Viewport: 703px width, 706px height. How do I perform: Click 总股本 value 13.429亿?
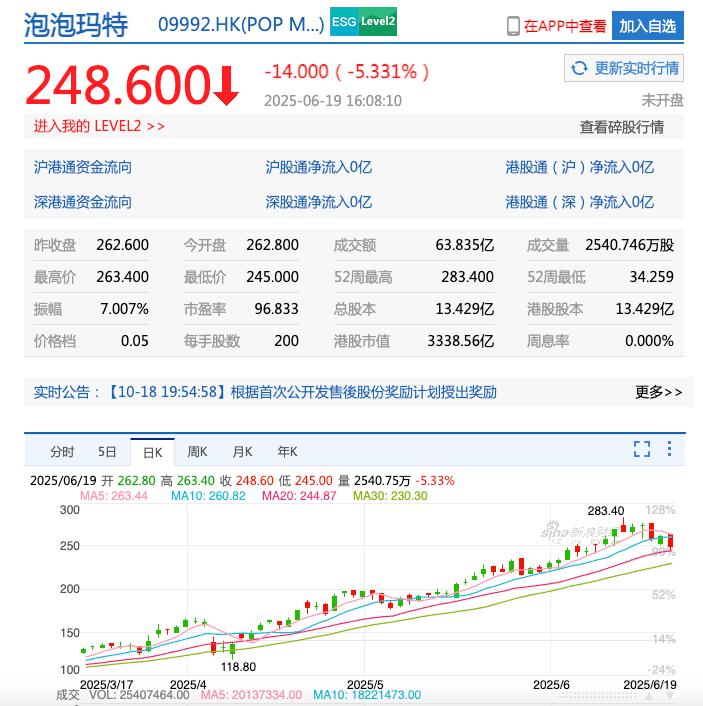tap(465, 309)
